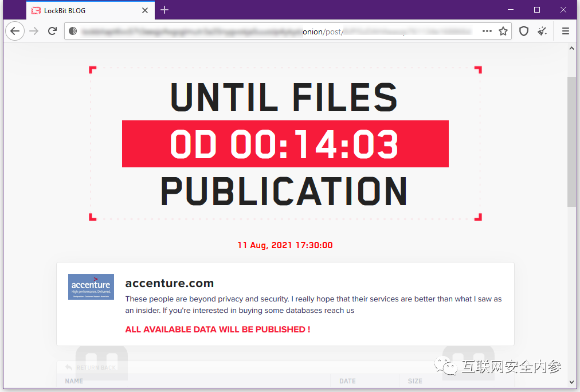Open the onion site identity icon
This screenshot has height=392, width=580.
(73, 31)
